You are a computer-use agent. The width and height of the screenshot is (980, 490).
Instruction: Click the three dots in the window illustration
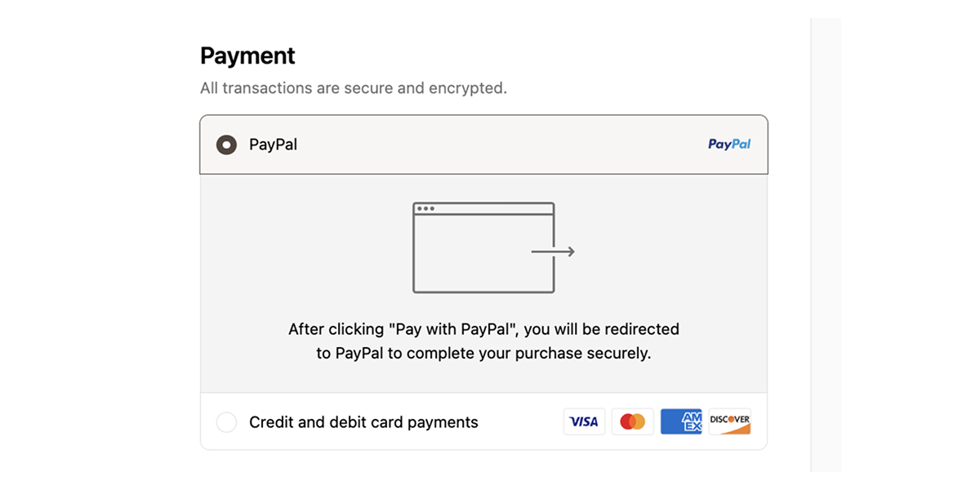[x=425, y=208]
